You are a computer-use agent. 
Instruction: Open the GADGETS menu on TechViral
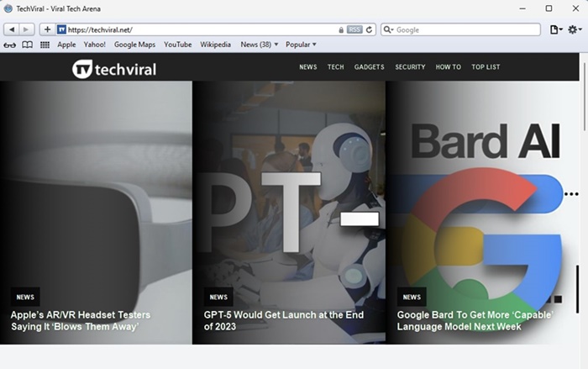[369, 67]
